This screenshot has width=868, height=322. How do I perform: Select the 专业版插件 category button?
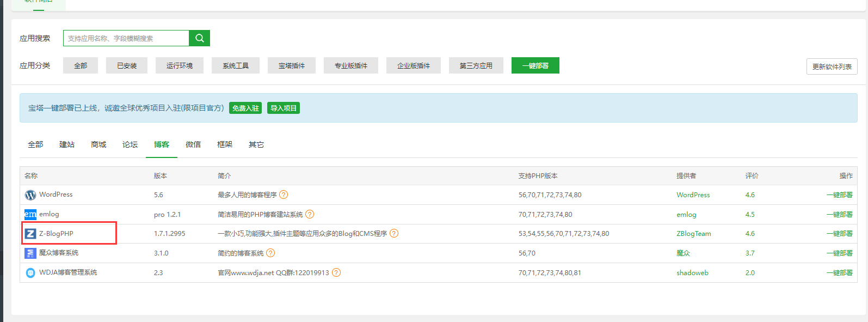coord(351,65)
